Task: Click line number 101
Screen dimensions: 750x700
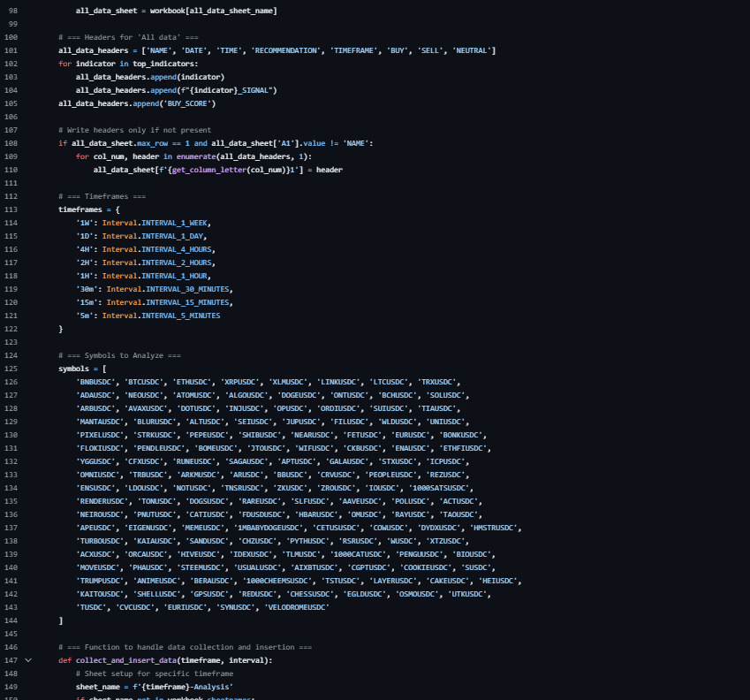Action: pyautogui.click(x=11, y=50)
